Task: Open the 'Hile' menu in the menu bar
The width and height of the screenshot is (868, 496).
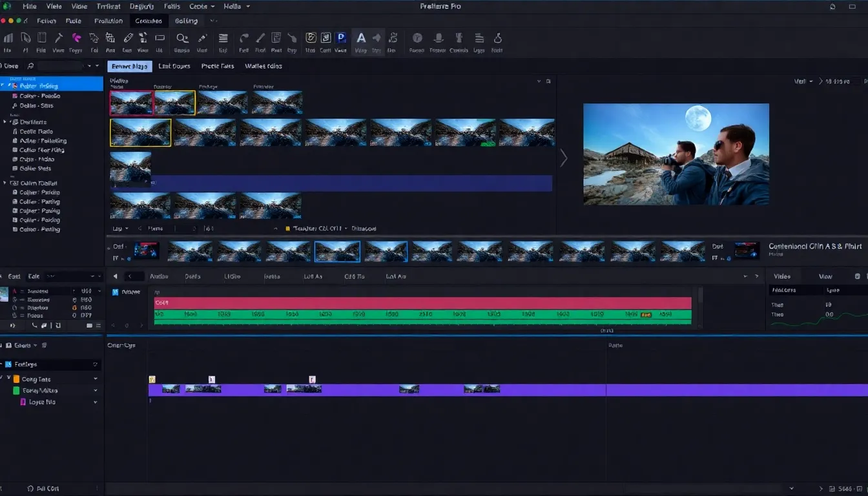Action: 30,6
